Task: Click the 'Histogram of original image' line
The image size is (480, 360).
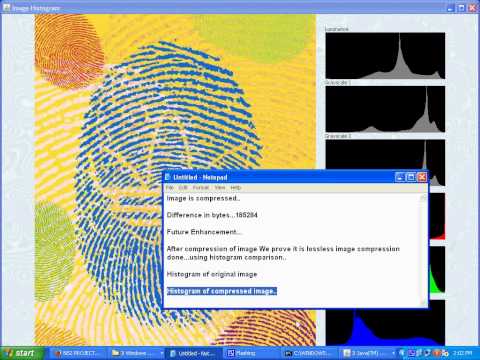Action: pos(212,274)
